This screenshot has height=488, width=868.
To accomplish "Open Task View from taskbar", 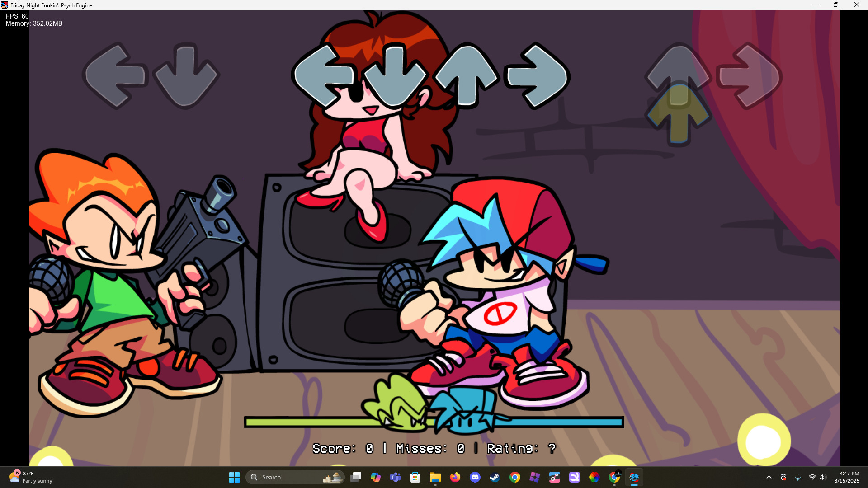I will pos(356,477).
